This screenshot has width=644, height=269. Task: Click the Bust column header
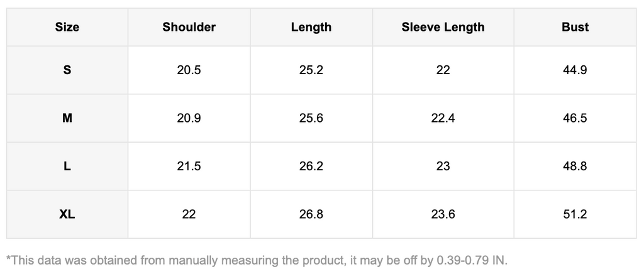click(x=575, y=27)
